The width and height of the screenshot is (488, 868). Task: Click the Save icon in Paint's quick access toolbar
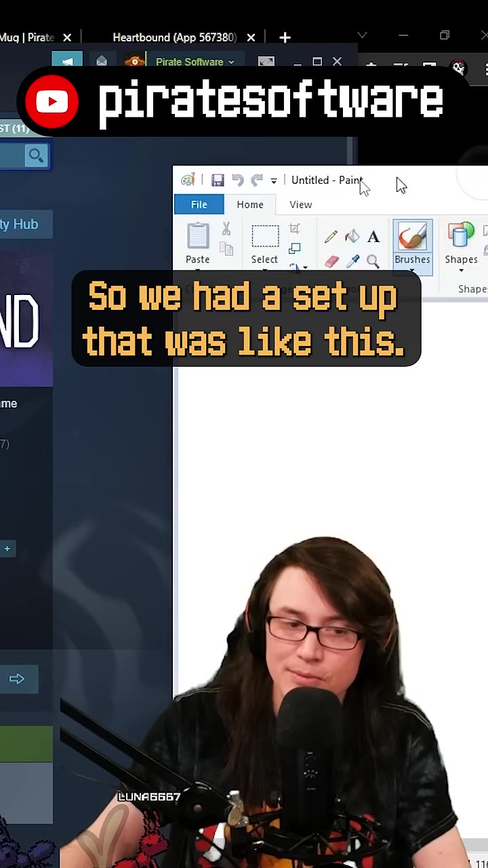[218, 180]
